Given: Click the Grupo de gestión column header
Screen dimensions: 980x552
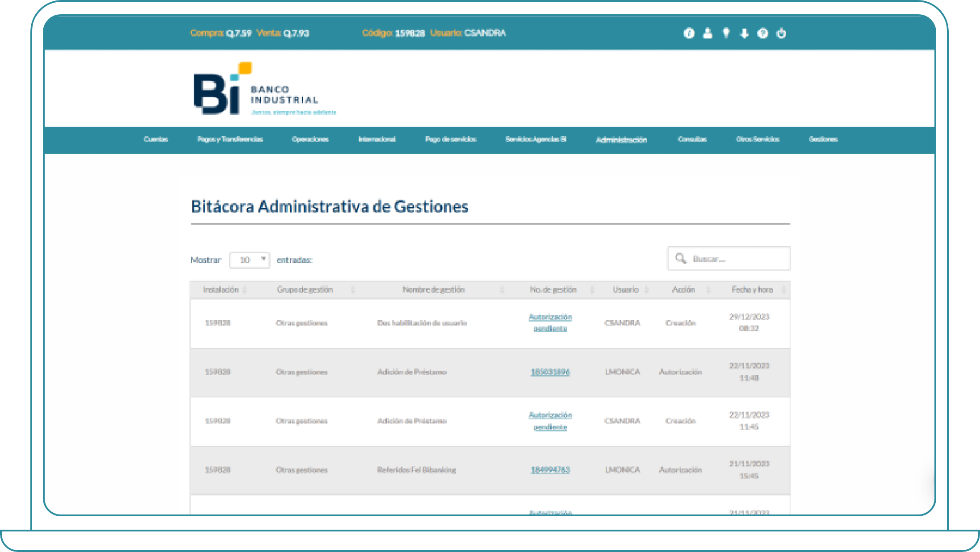Looking at the screenshot, I should click(305, 290).
